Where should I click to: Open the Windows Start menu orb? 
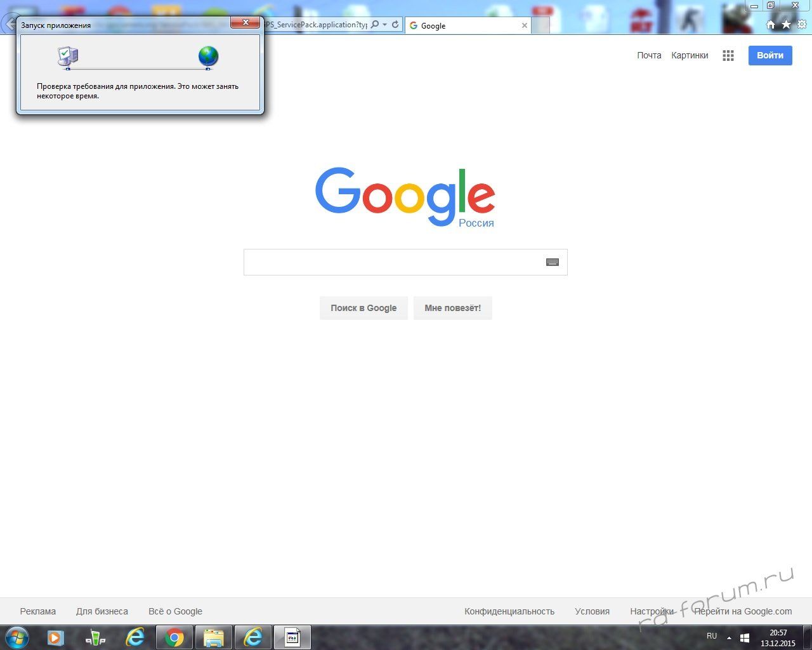[x=16, y=637]
